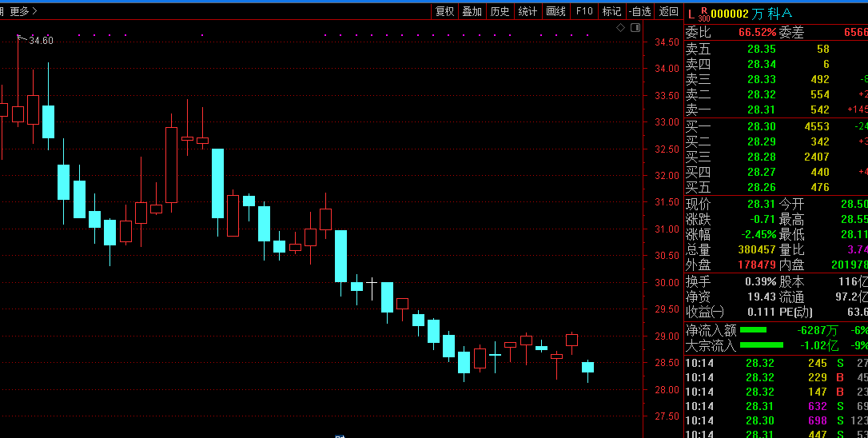Click the -6287万 net inflow amount
Viewport: 868px width, 438px height.
tap(818, 331)
